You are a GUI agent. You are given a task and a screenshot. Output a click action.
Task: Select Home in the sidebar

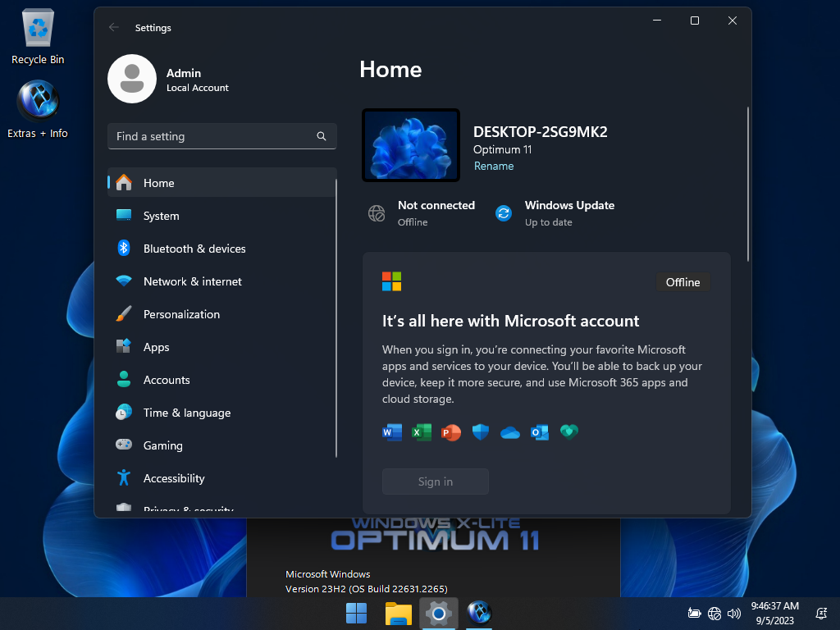click(158, 183)
